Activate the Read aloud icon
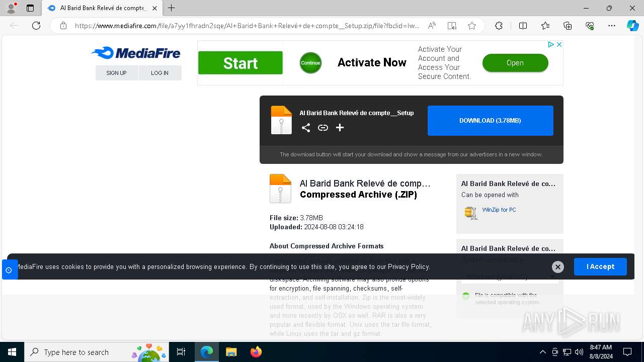The image size is (644, 362). coord(432,26)
